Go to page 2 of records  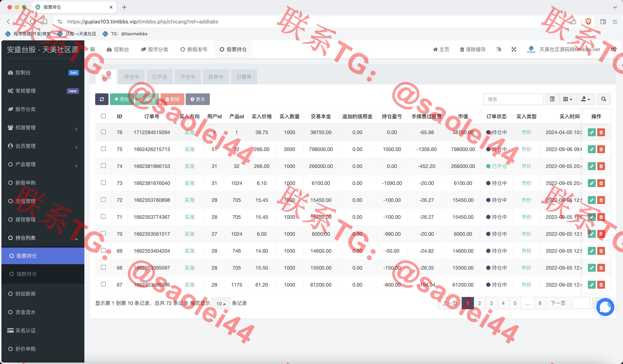tap(479, 303)
